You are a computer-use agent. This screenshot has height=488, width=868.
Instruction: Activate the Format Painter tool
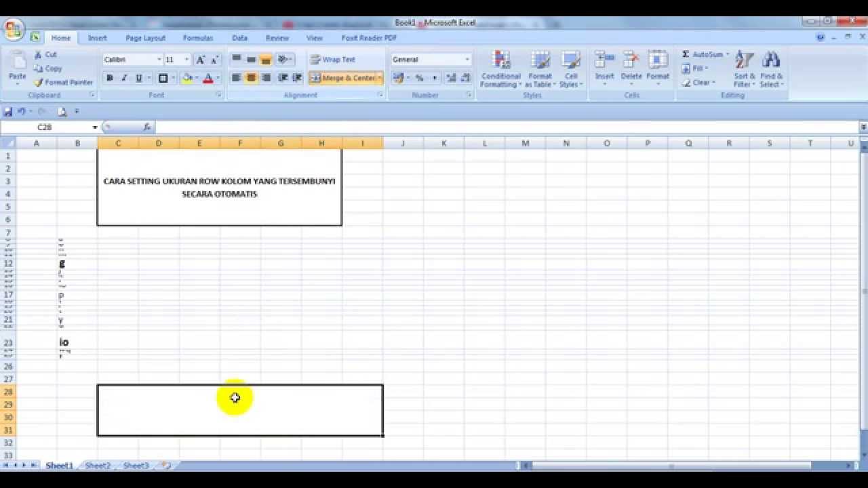tap(64, 82)
